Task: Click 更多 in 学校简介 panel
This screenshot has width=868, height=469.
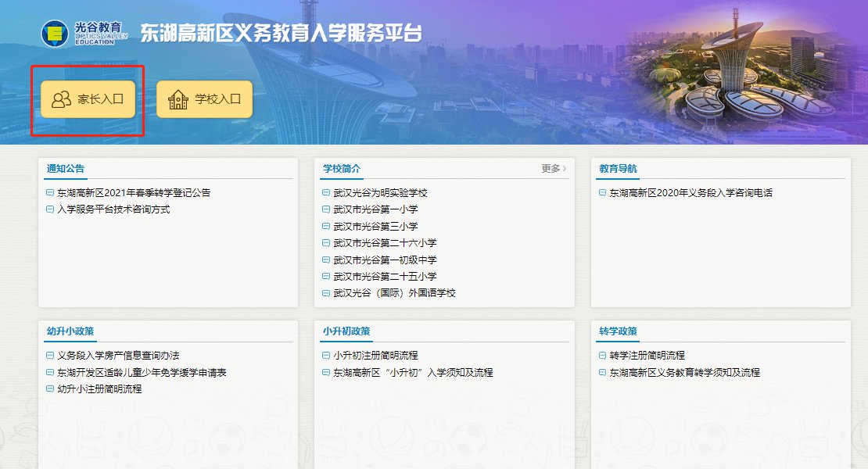Action: pyautogui.click(x=554, y=168)
